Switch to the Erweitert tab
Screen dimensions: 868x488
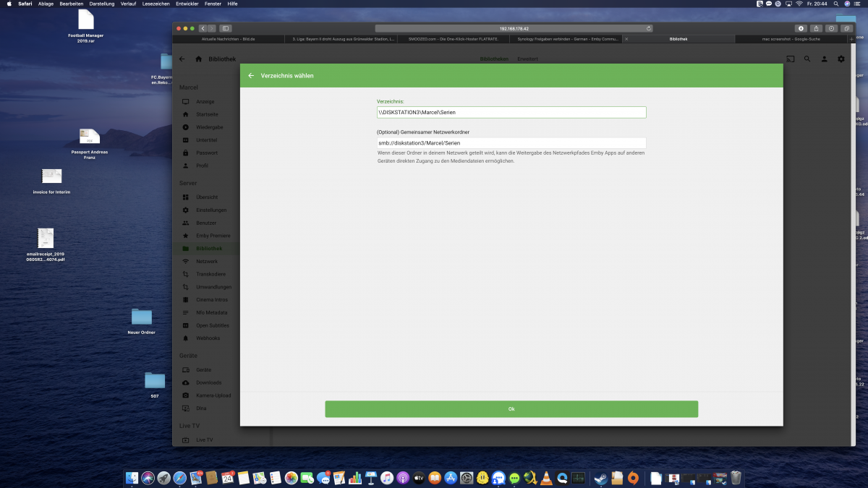527,59
